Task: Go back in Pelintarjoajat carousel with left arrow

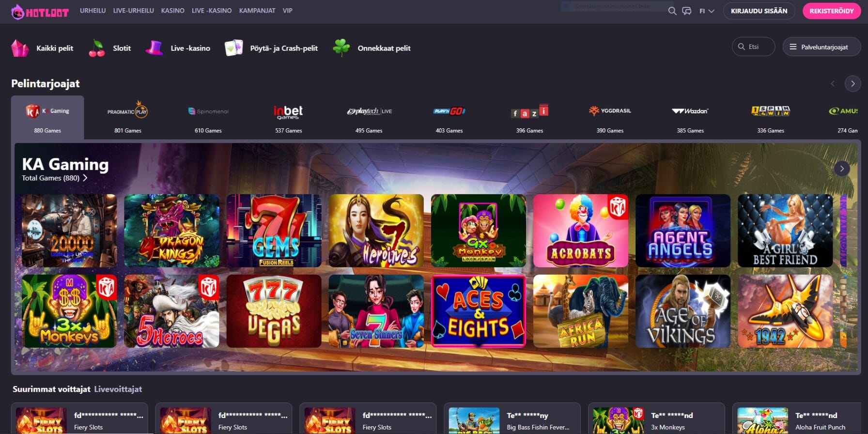Action: click(x=833, y=83)
